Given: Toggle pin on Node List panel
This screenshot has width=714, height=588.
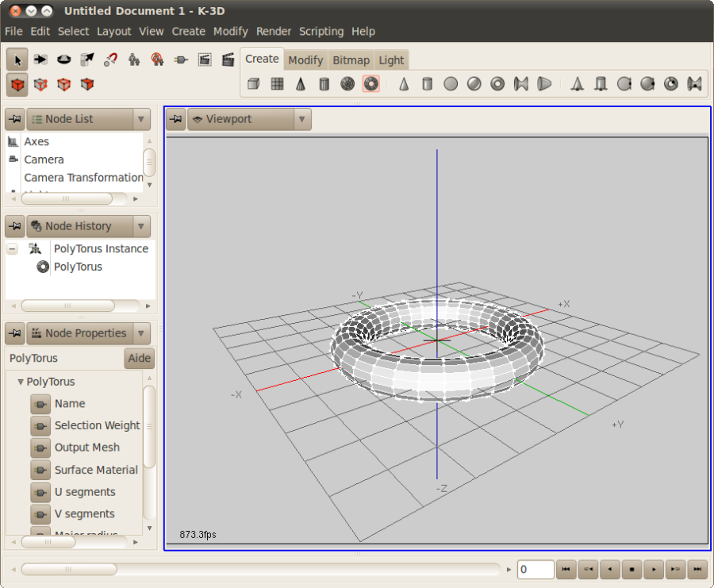Looking at the screenshot, I should pos(15,119).
